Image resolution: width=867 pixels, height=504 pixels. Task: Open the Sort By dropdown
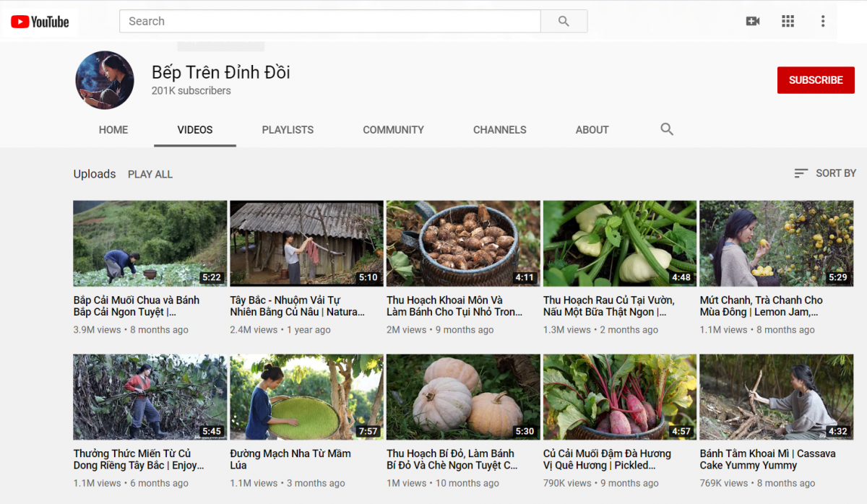(x=824, y=173)
